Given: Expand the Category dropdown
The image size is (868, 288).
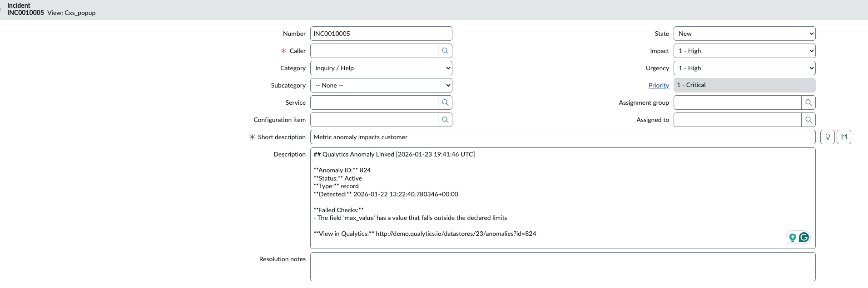Looking at the screenshot, I should pyautogui.click(x=381, y=68).
